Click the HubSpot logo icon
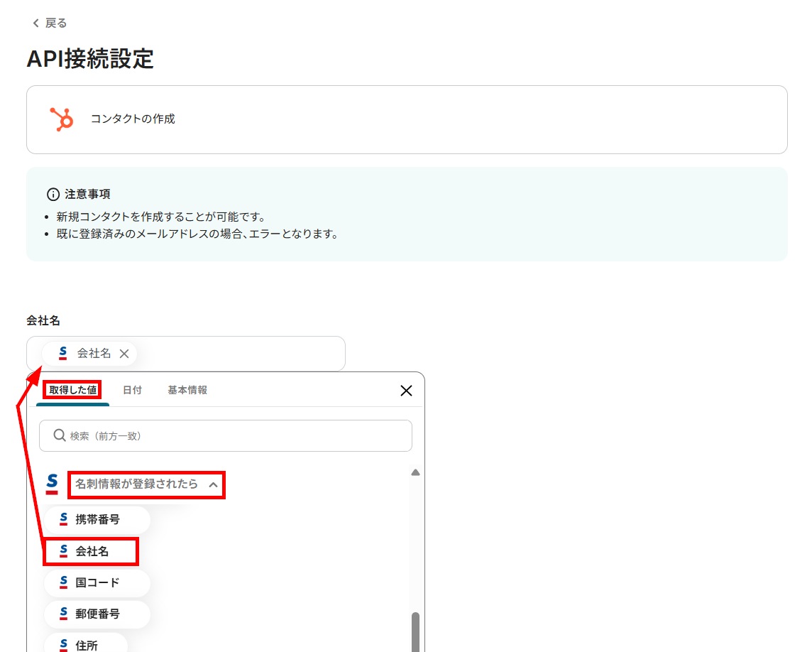 coord(62,119)
